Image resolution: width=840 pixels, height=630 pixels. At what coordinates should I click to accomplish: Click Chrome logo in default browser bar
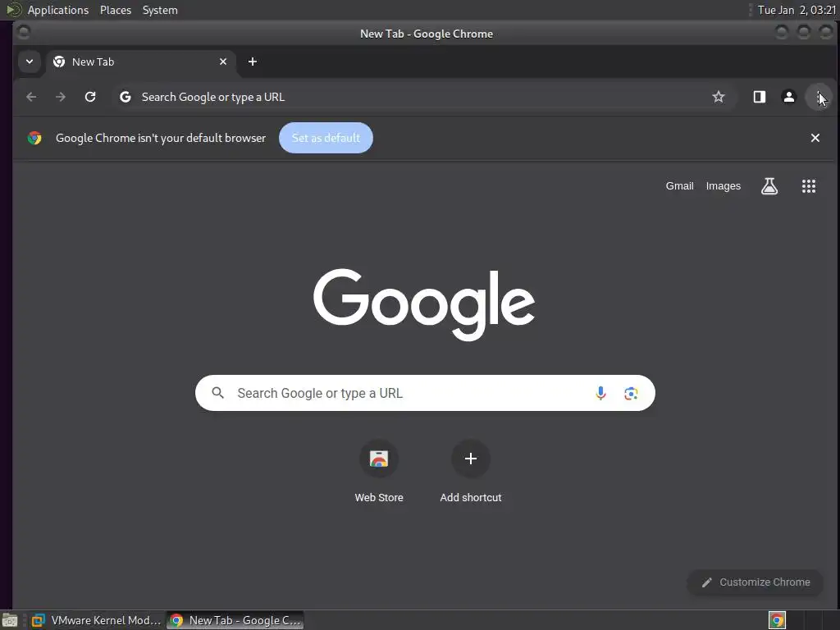[x=34, y=138]
